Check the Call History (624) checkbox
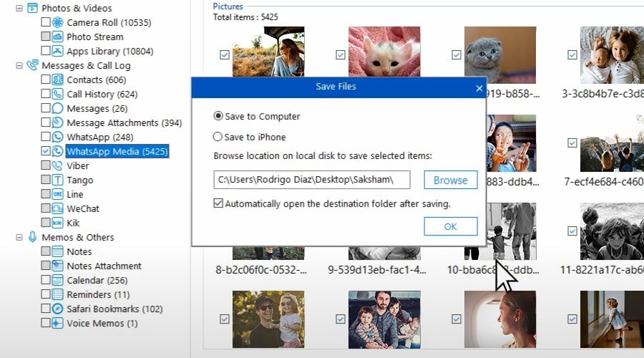The height and width of the screenshot is (358, 644). tap(46, 93)
